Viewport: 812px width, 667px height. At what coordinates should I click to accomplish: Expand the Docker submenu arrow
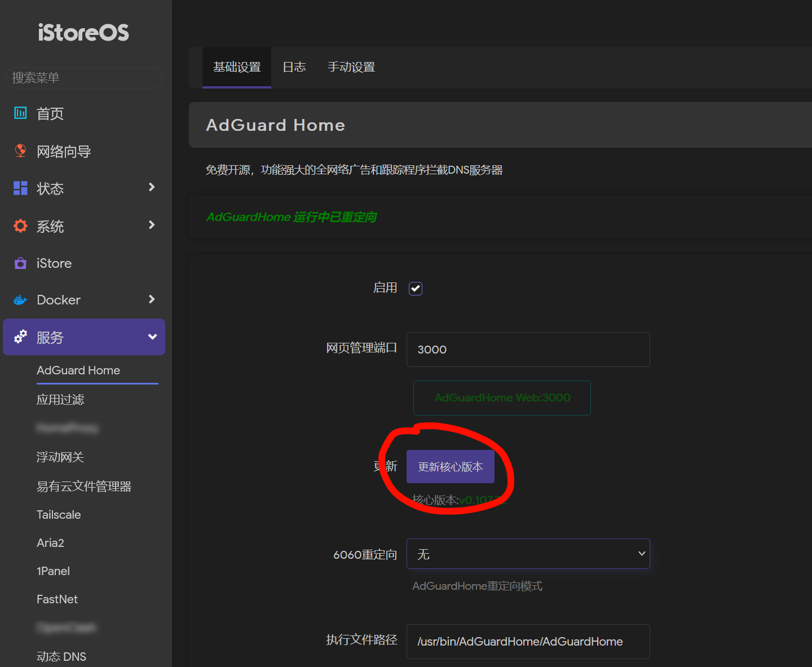(x=151, y=299)
